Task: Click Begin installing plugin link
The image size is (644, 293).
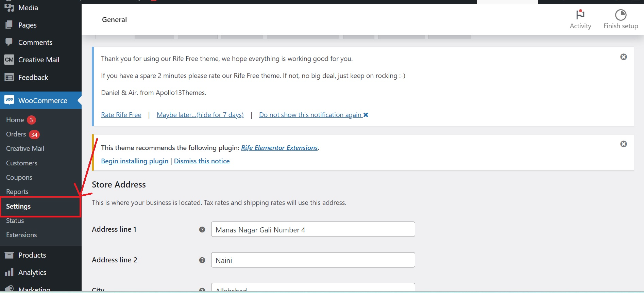Action: [x=134, y=161]
